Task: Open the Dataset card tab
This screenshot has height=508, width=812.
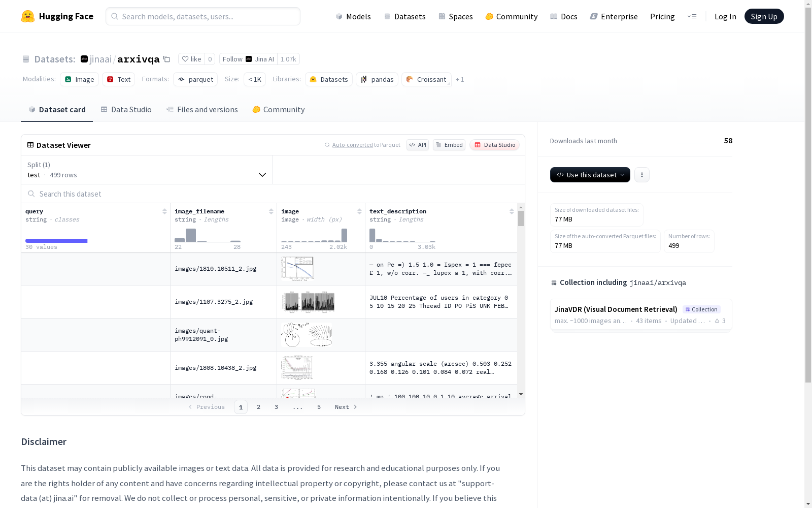Action: pos(57,110)
